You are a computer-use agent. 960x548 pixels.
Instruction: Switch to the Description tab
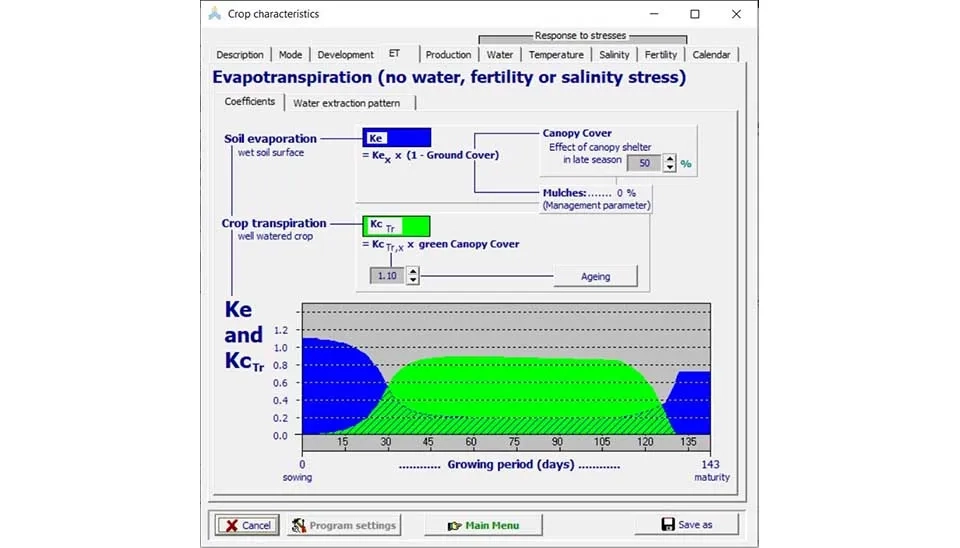240,55
